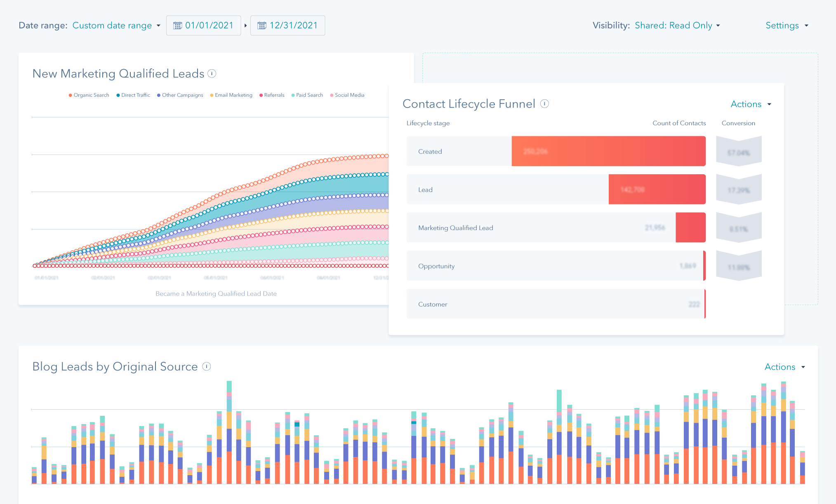Viewport: 836px width, 504px height.
Task: Click the calendar icon for end date 12/31/2021
Action: pos(262,26)
